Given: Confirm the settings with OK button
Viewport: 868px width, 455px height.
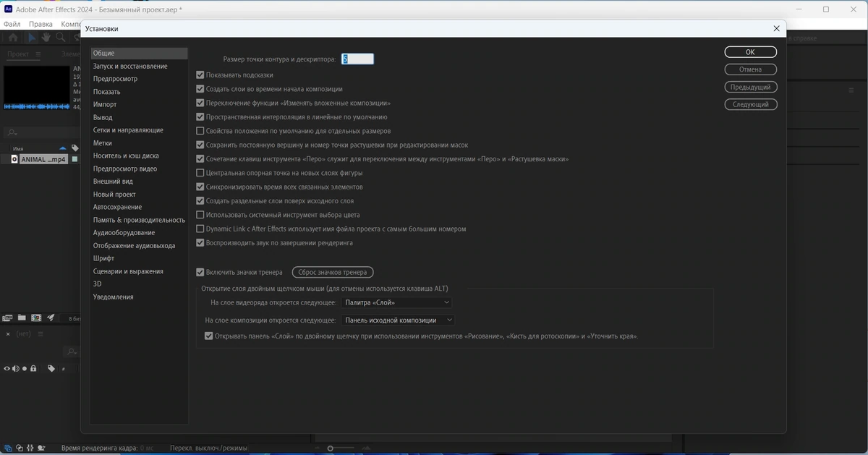Looking at the screenshot, I should pos(750,52).
